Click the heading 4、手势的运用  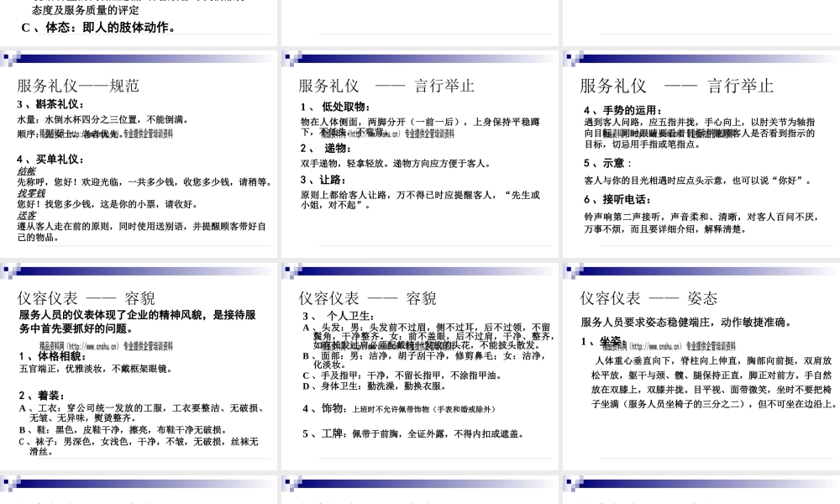coord(623,110)
